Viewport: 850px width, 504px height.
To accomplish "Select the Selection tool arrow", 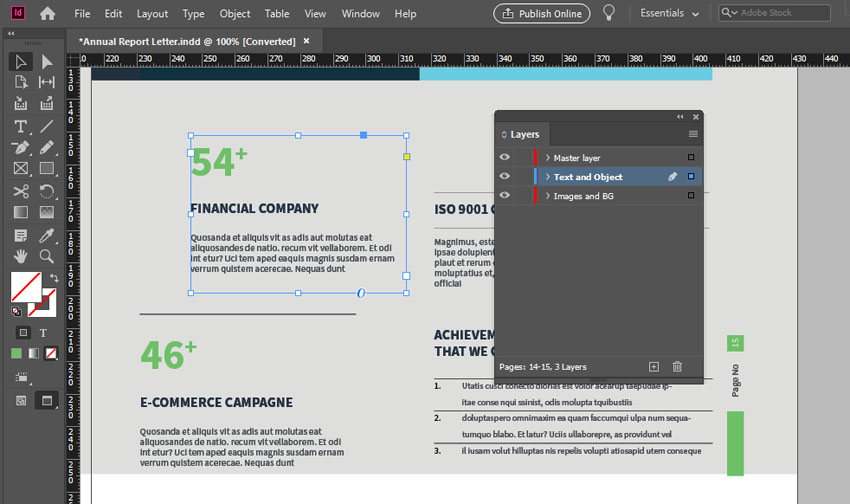I will 21,62.
